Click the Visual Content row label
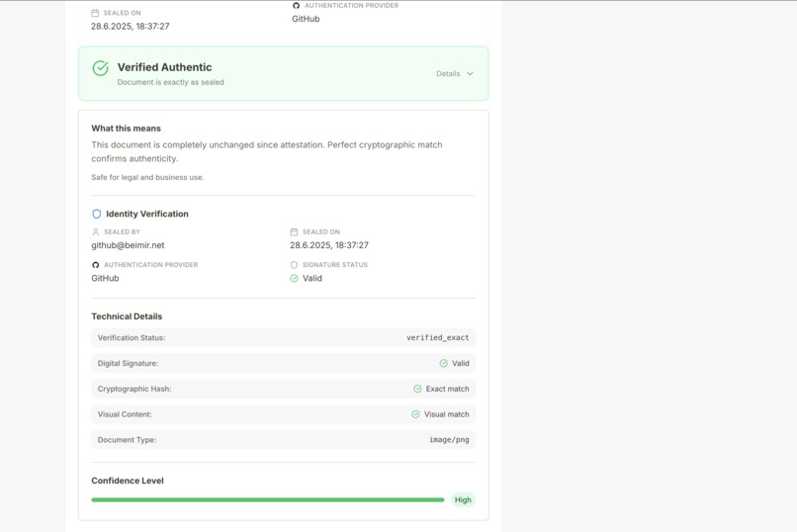797x532 pixels. 125,414
